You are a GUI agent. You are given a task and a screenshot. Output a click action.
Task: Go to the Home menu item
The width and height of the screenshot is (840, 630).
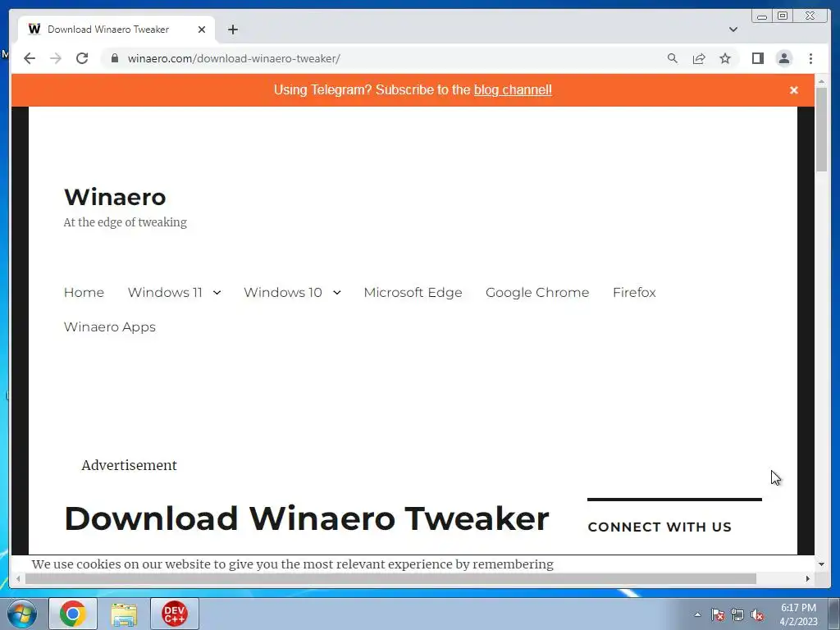coord(84,293)
